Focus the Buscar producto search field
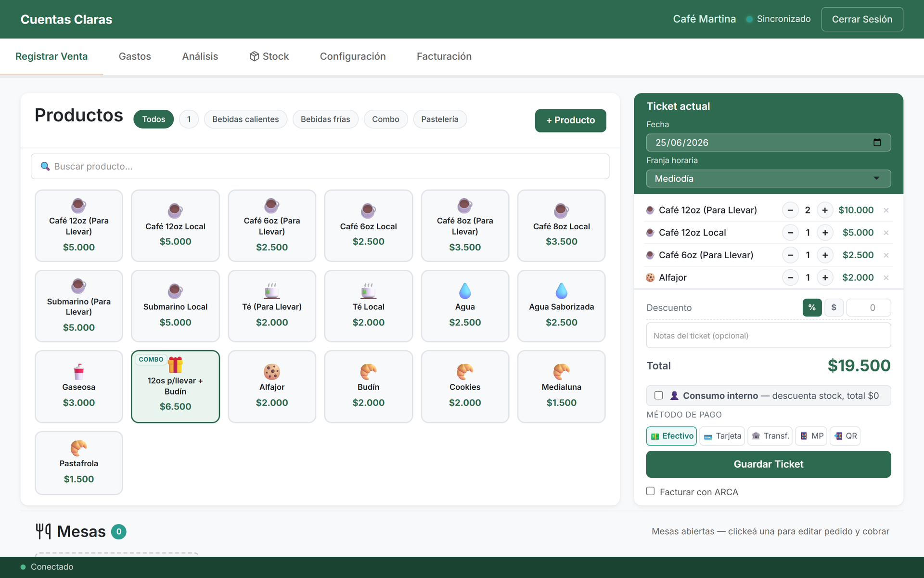Viewport: 924px width, 578px height. [x=320, y=166]
